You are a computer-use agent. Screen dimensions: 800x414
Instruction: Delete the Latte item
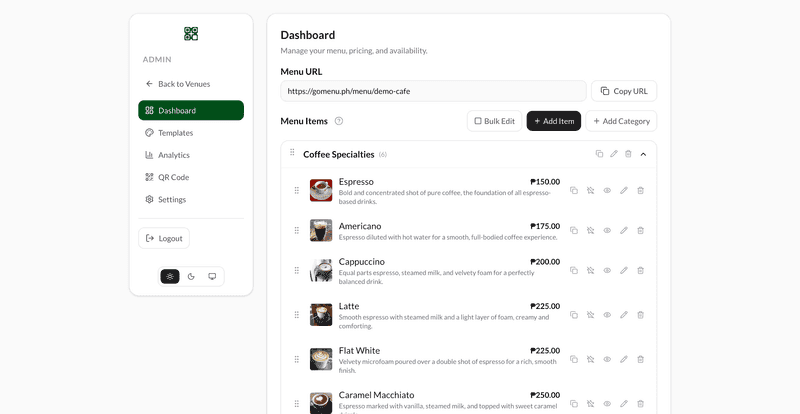pos(640,315)
